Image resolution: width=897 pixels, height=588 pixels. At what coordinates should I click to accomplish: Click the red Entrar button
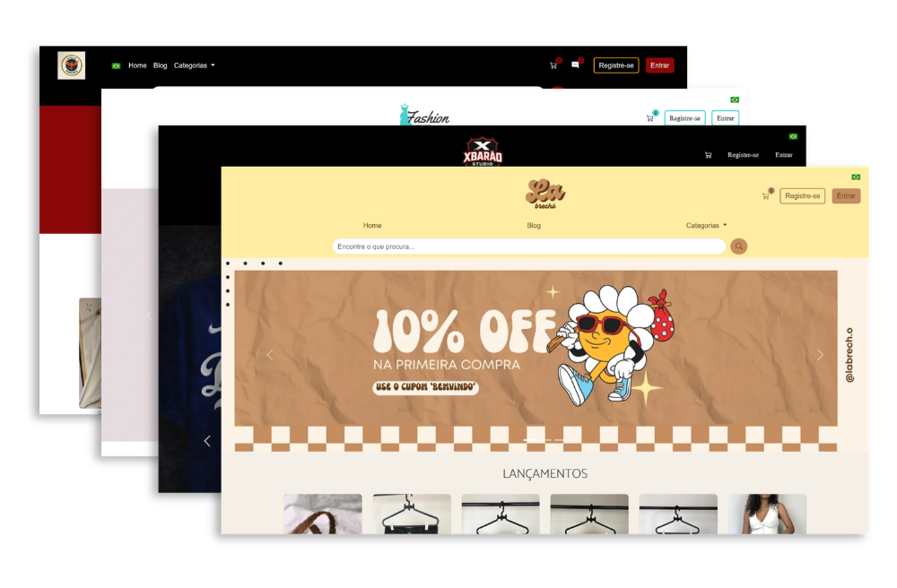(x=659, y=65)
